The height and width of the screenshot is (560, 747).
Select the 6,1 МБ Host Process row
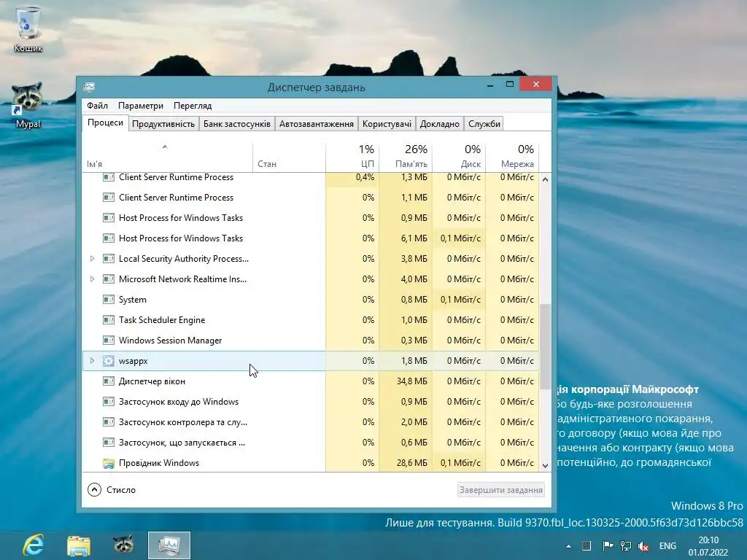click(x=311, y=238)
